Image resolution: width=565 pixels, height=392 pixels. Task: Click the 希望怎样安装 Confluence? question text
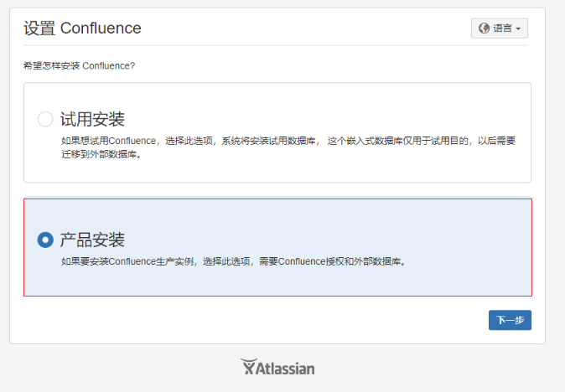pyautogui.click(x=80, y=66)
